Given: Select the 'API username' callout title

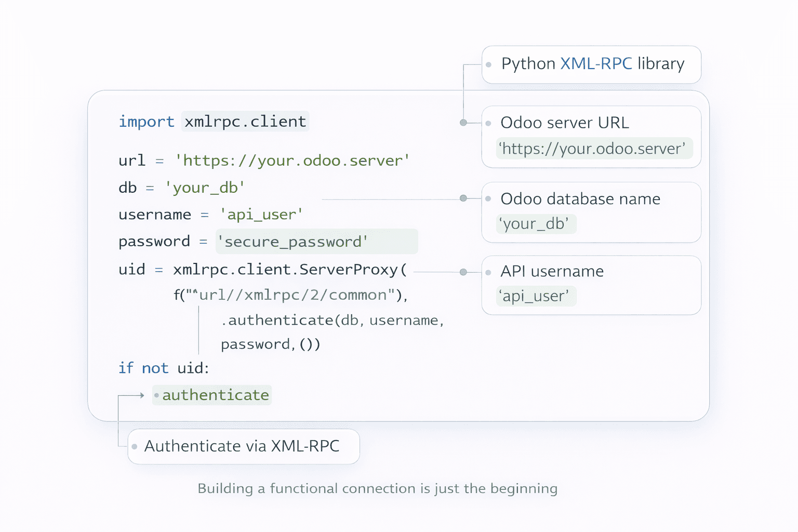Looking at the screenshot, I should [552, 271].
